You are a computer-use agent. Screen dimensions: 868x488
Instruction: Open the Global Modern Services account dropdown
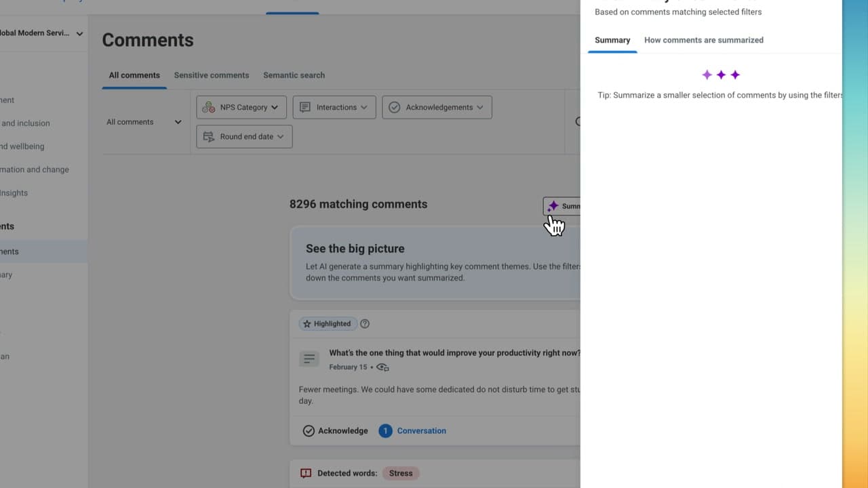click(41, 33)
